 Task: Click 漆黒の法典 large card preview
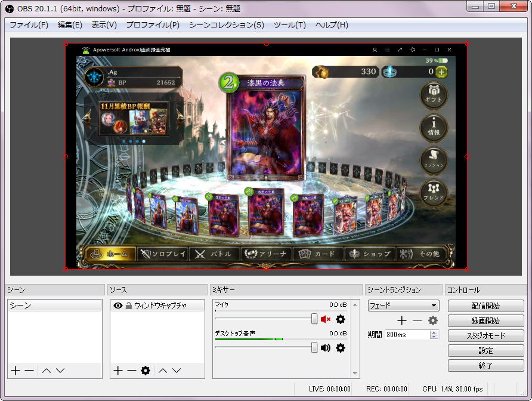[266, 128]
